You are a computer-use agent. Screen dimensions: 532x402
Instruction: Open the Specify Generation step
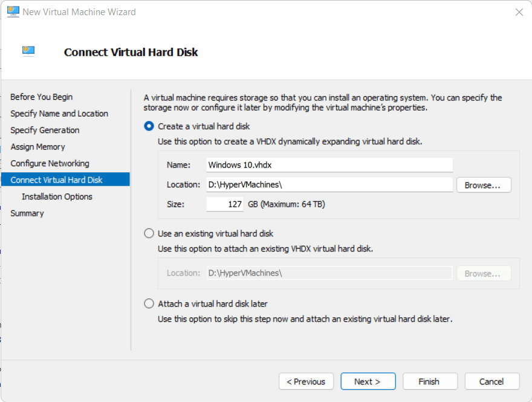[44, 130]
